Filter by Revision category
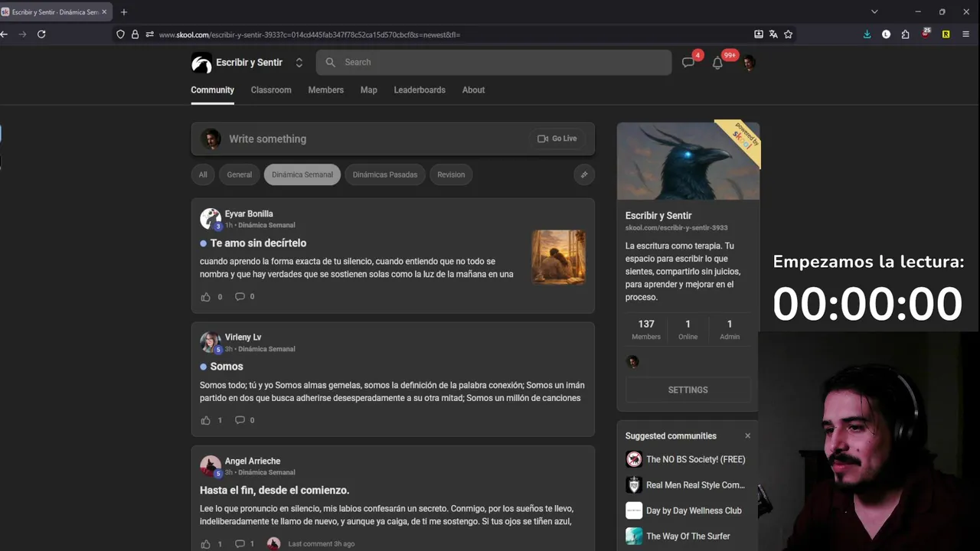 pyautogui.click(x=451, y=174)
